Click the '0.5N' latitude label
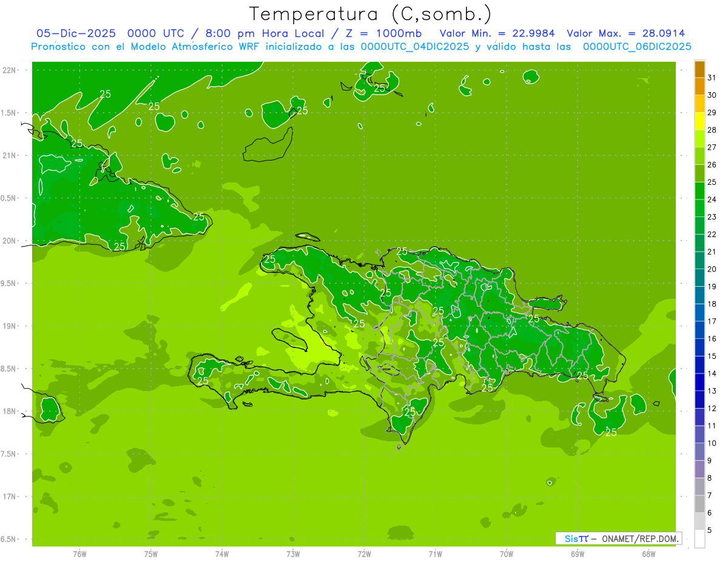The image size is (728, 562). [8, 198]
